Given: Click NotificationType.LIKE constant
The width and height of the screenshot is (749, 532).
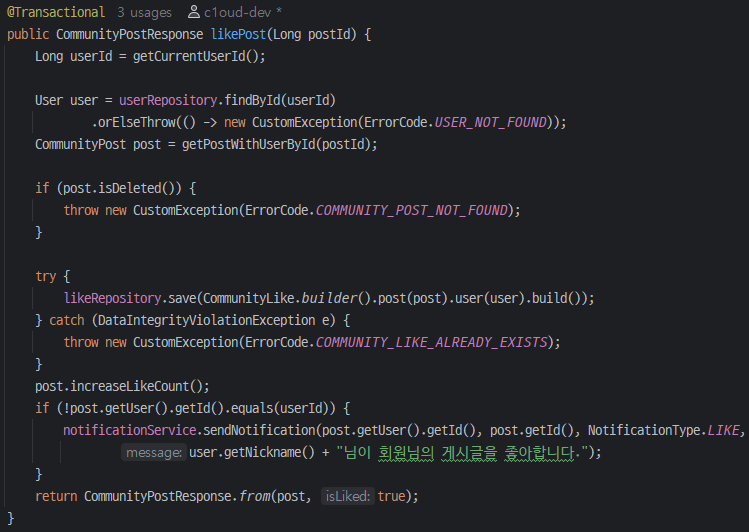Looking at the screenshot, I should [x=663, y=430].
